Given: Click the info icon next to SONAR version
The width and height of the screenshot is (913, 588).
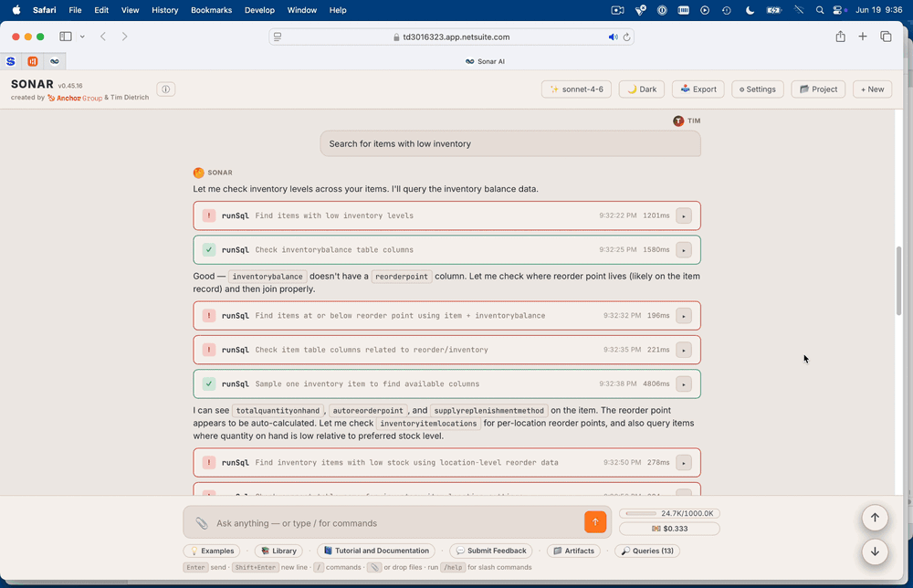Looking at the screenshot, I should coord(166,89).
